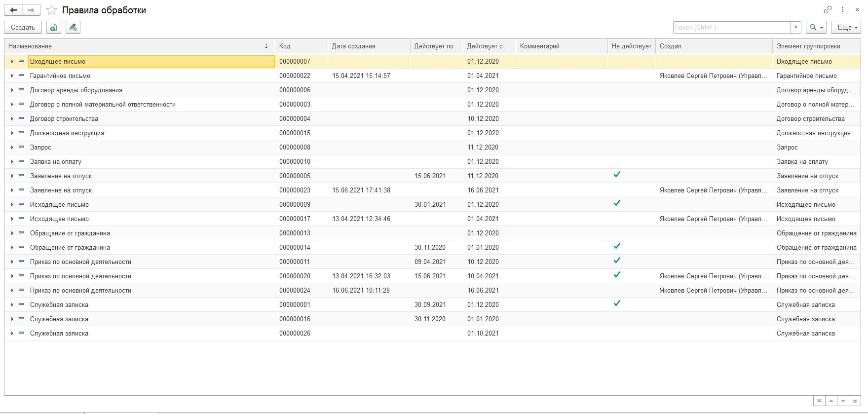
Task: Add page to favorites with star
Action: click(51, 10)
